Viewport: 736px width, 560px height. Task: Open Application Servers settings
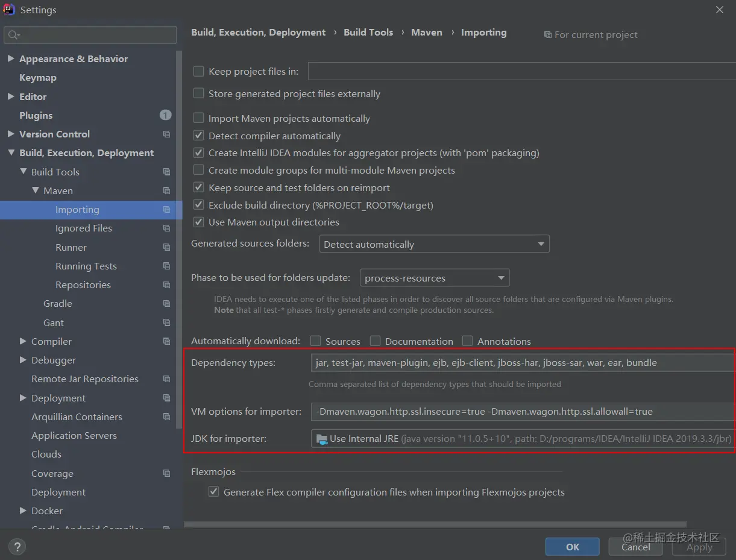pyautogui.click(x=74, y=435)
